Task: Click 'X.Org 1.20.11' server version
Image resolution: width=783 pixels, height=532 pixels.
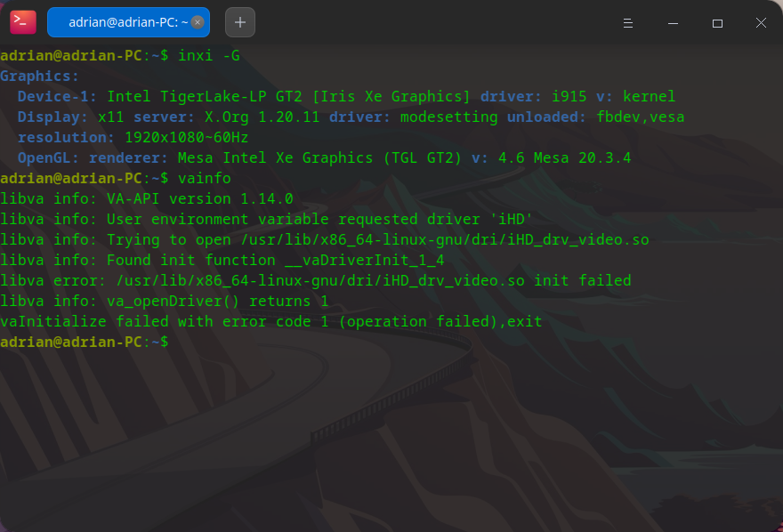Action: (x=262, y=117)
